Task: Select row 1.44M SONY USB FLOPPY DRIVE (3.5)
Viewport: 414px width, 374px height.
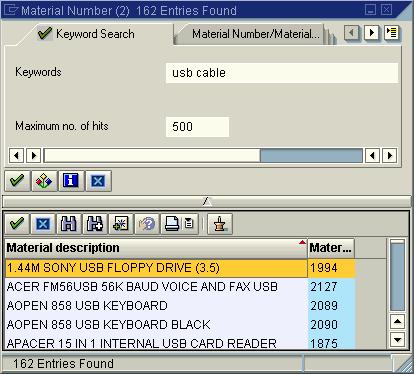Action: 156,268
